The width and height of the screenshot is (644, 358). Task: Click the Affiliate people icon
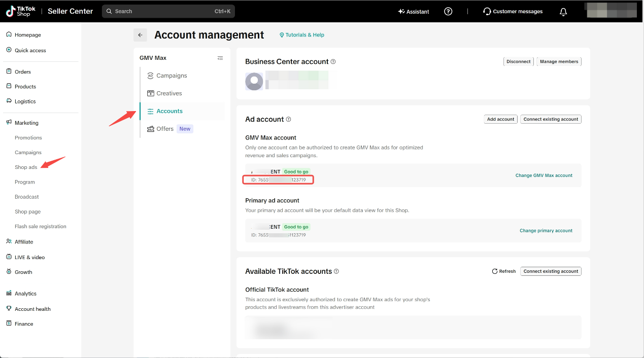(x=9, y=241)
